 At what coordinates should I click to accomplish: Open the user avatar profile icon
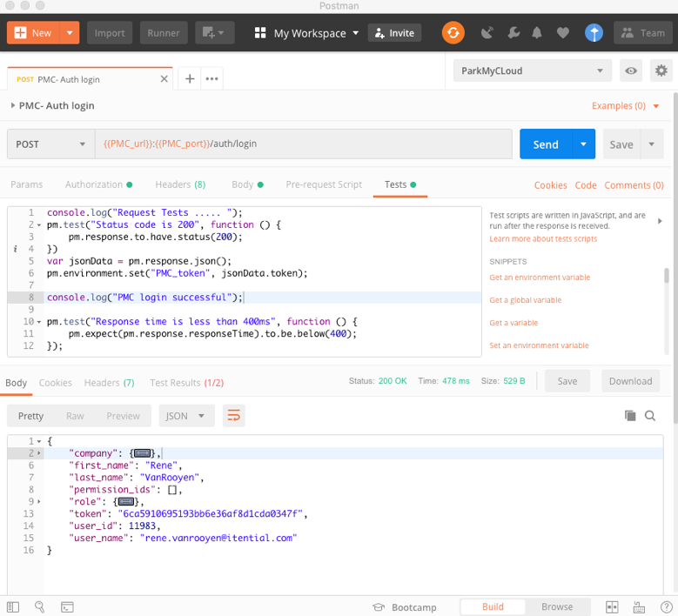(594, 33)
